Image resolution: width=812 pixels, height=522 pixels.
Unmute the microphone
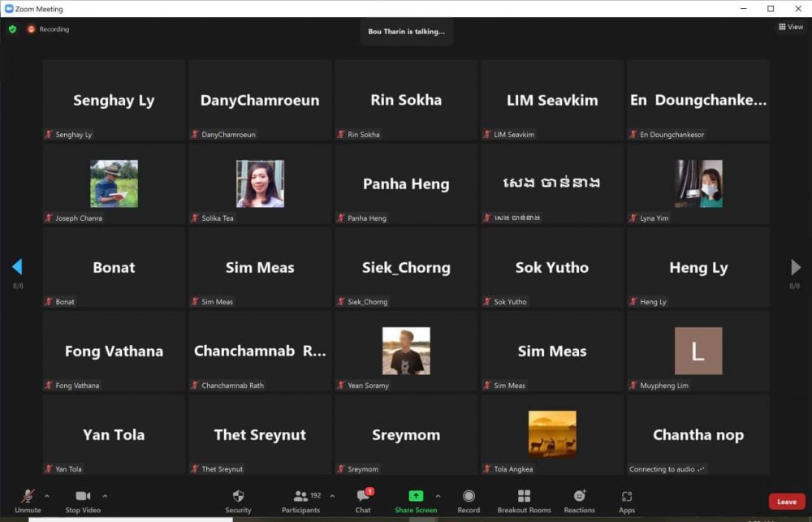coord(28,500)
